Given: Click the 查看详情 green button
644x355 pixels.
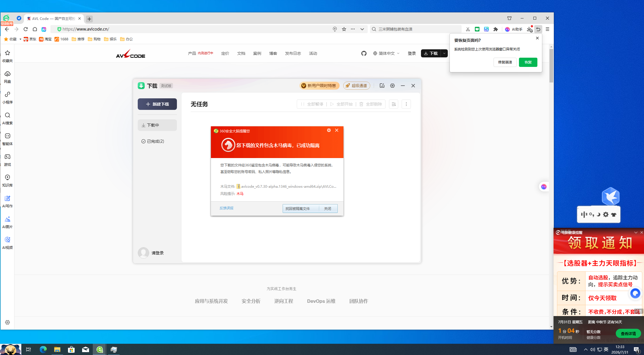Looking at the screenshot, I should [628, 334].
